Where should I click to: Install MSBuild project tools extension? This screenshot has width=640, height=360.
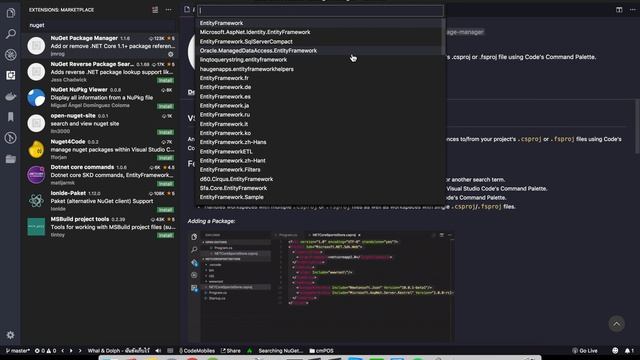coord(165,236)
